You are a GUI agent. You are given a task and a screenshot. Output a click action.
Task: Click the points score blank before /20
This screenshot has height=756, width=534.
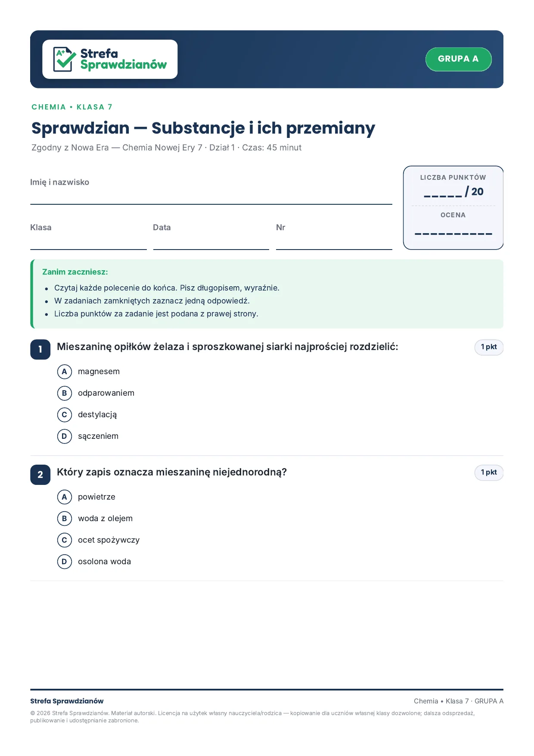pyautogui.click(x=443, y=196)
